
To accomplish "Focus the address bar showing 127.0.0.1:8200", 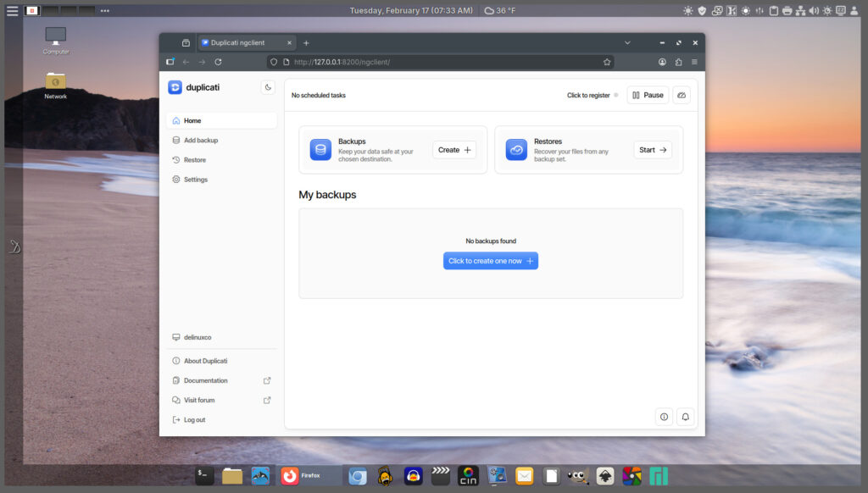I will (441, 62).
